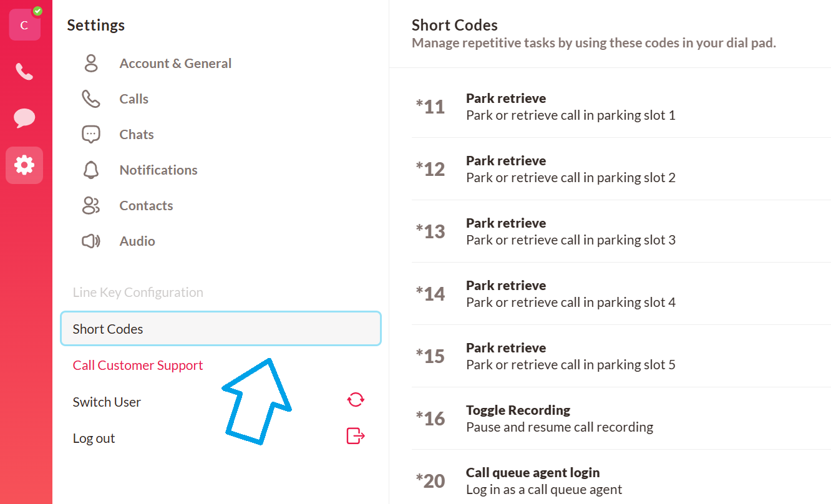Click the speaker icon beside Audio
The width and height of the screenshot is (831, 504).
pos(91,241)
